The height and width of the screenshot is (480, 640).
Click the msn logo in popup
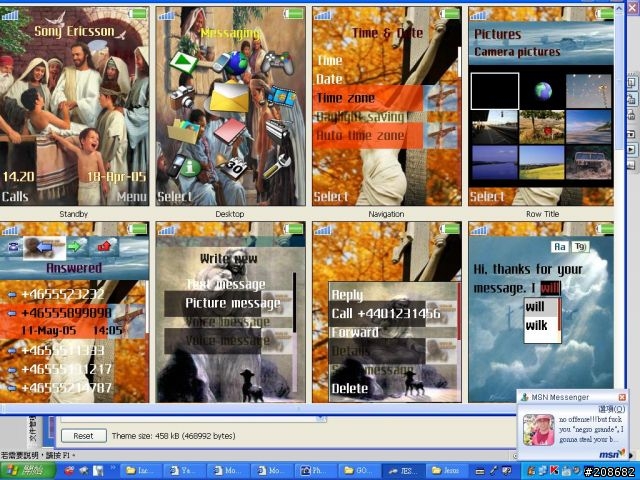(x=612, y=454)
